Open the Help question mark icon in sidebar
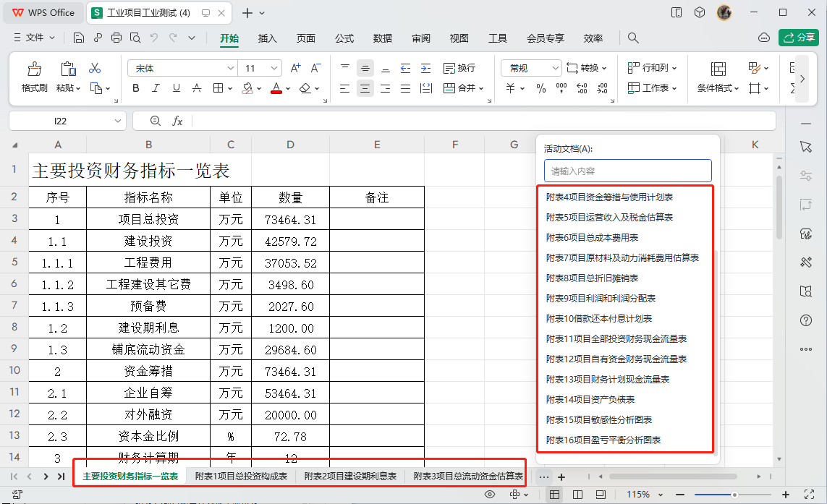The width and height of the screenshot is (827, 504). pyautogui.click(x=806, y=320)
